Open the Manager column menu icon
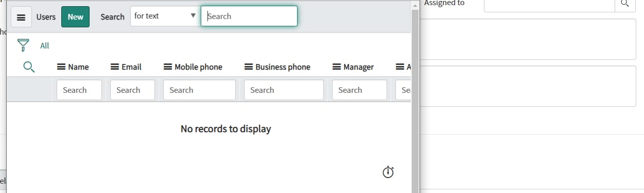This screenshot has height=193, width=644. 337,67
